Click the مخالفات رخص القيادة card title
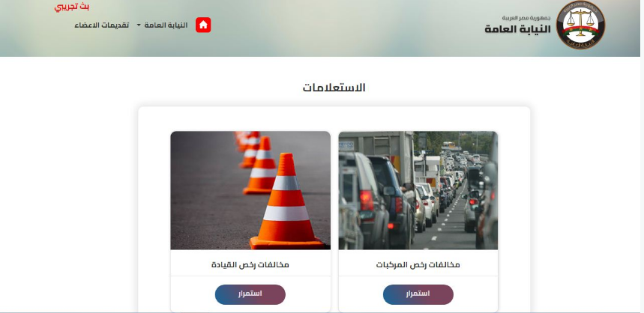 click(250, 265)
